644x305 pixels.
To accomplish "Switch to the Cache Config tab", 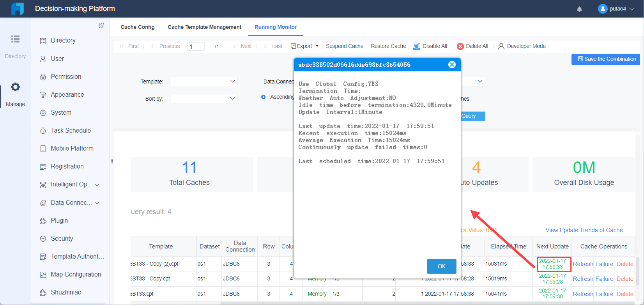I will (x=138, y=27).
